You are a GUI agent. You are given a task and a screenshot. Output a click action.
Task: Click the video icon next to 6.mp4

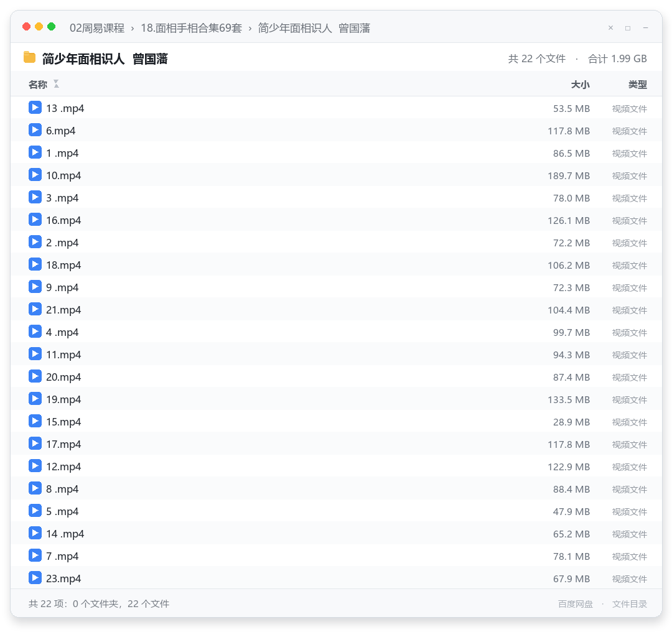coord(35,130)
